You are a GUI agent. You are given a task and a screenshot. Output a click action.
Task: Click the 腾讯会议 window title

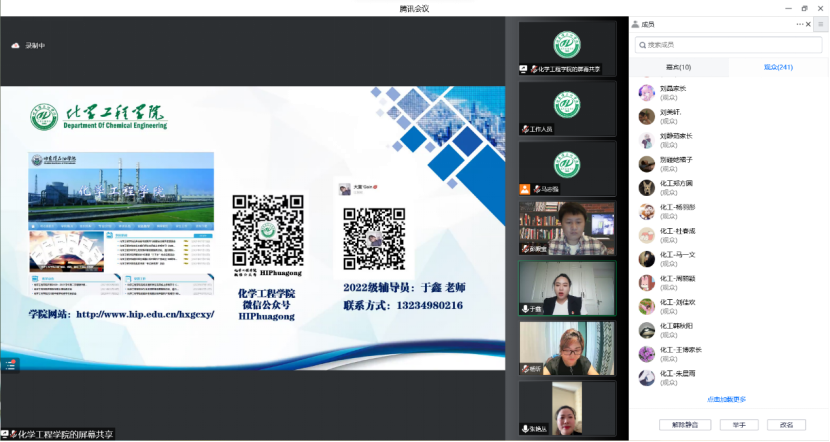[x=414, y=8]
